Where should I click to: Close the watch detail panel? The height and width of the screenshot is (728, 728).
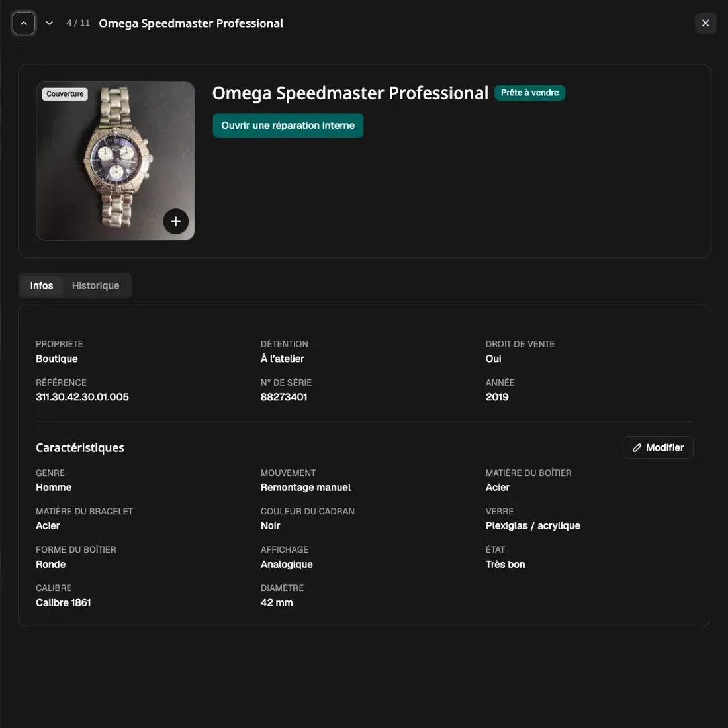(705, 23)
